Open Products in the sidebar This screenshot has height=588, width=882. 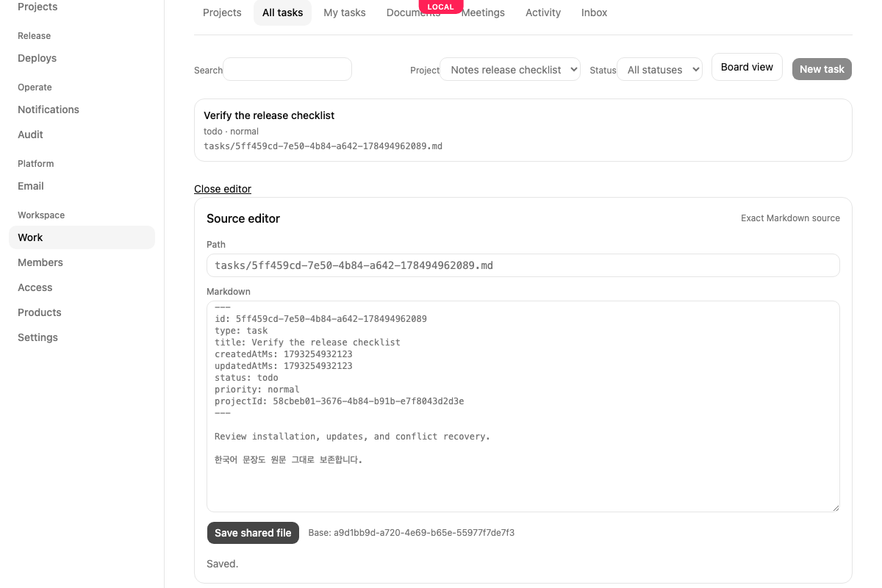click(40, 312)
